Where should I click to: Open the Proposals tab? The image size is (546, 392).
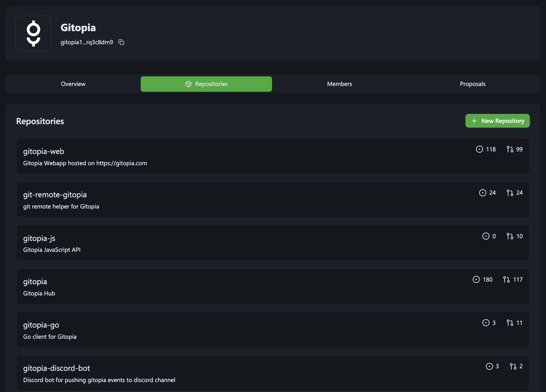[x=472, y=84]
